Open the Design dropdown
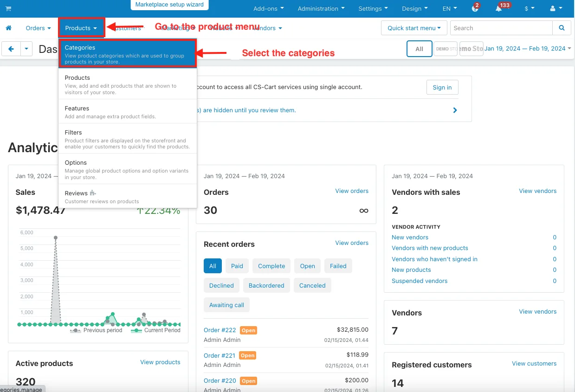 coord(415,8)
